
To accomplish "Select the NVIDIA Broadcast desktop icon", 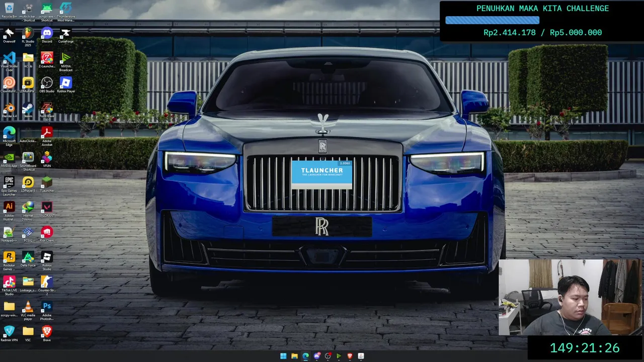I will pyautogui.click(x=66, y=62).
